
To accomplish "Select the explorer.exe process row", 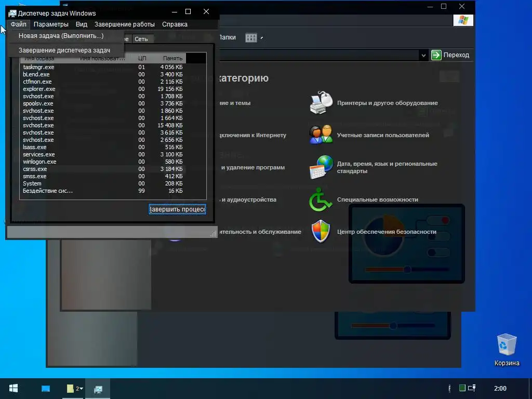I will click(103, 89).
